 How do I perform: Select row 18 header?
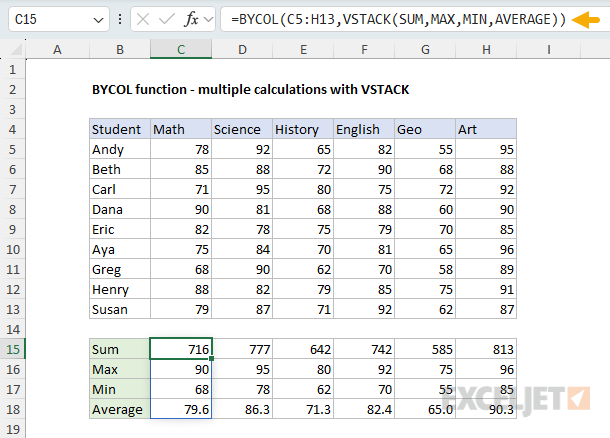coord(12,409)
